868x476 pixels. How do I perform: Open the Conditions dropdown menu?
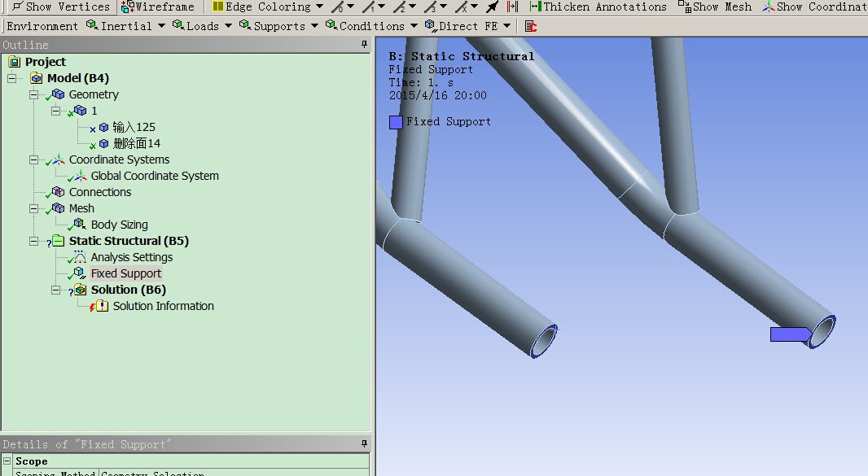(370, 26)
